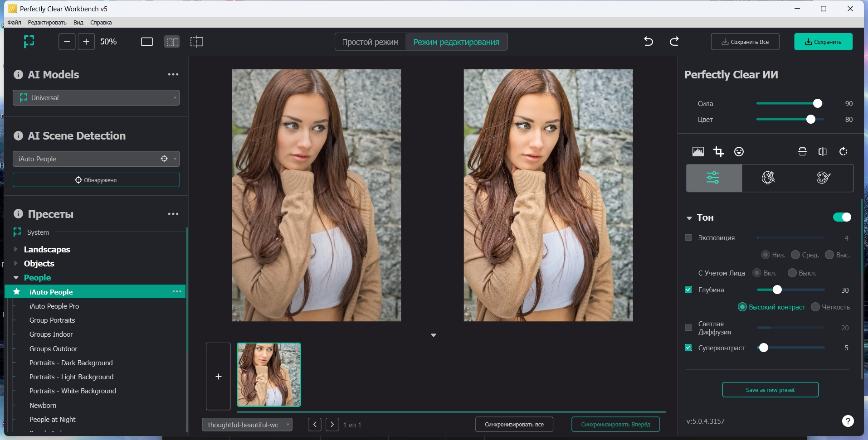
Task: Go to the next image
Action: pos(332,425)
